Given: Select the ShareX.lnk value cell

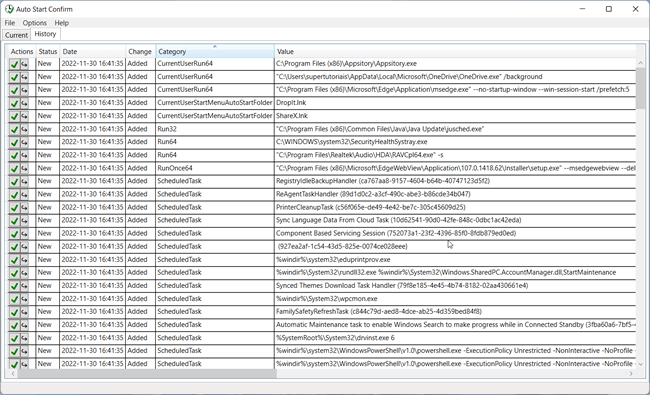Looking at the screenshot, I should point(455,116).
